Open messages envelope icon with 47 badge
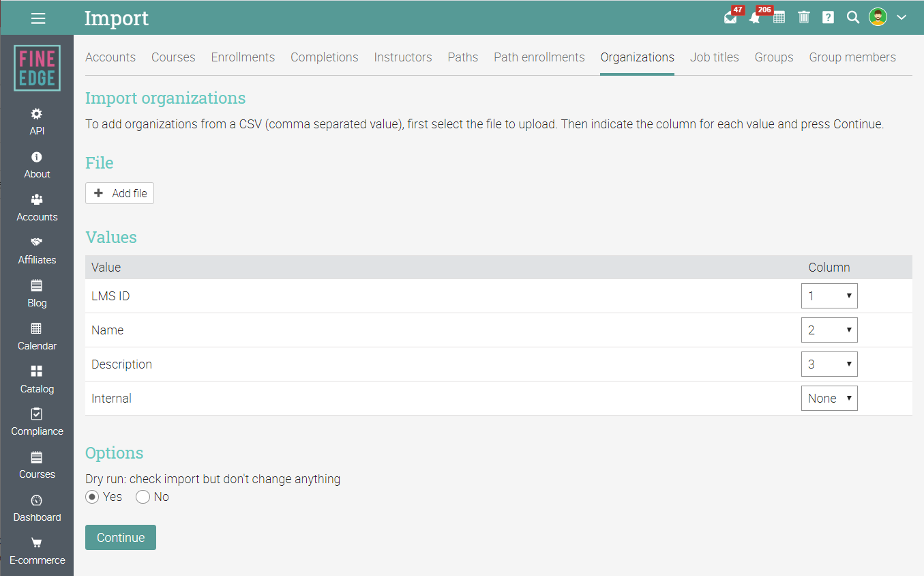Screen dimensions: 924x576 point(730,18)
